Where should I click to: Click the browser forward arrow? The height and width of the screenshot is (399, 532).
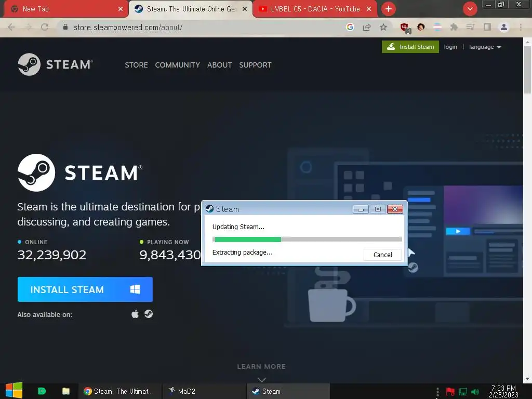click(x=28, y=27)
